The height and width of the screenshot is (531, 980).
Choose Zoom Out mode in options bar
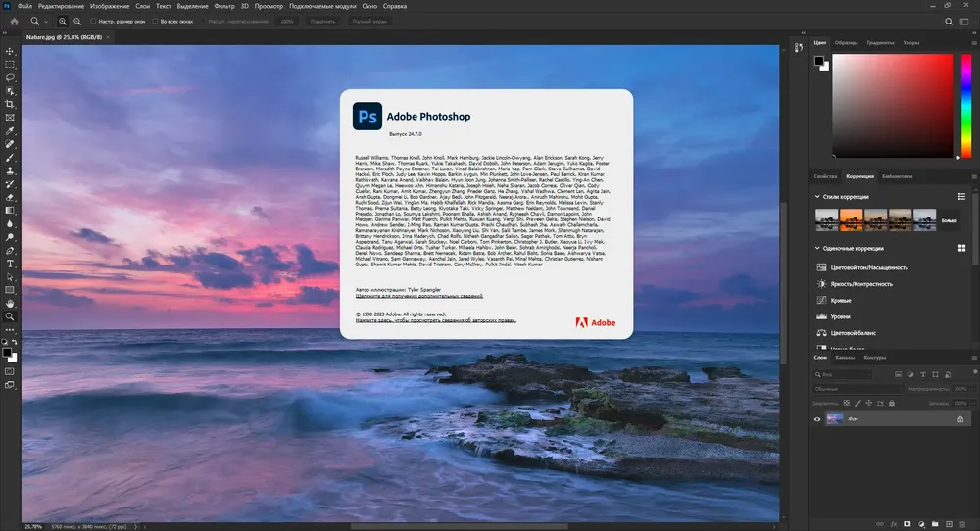pos(77,22)
